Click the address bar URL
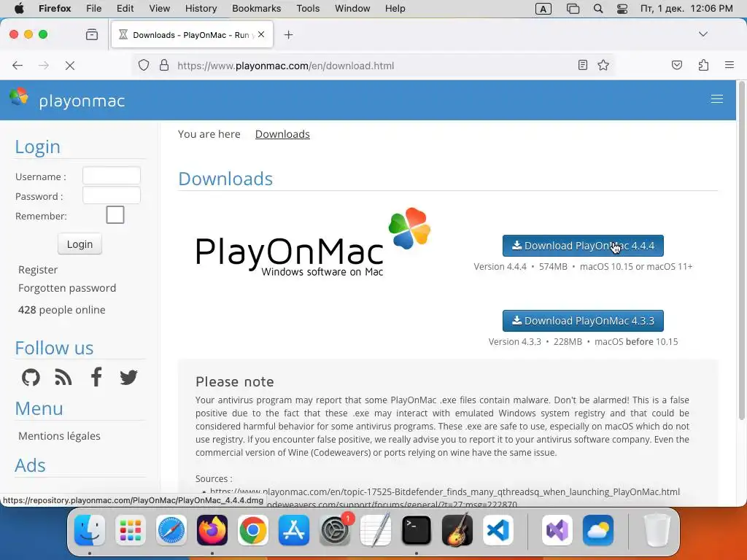The width and height of the screenshot is (747, 560). point(286,66)
